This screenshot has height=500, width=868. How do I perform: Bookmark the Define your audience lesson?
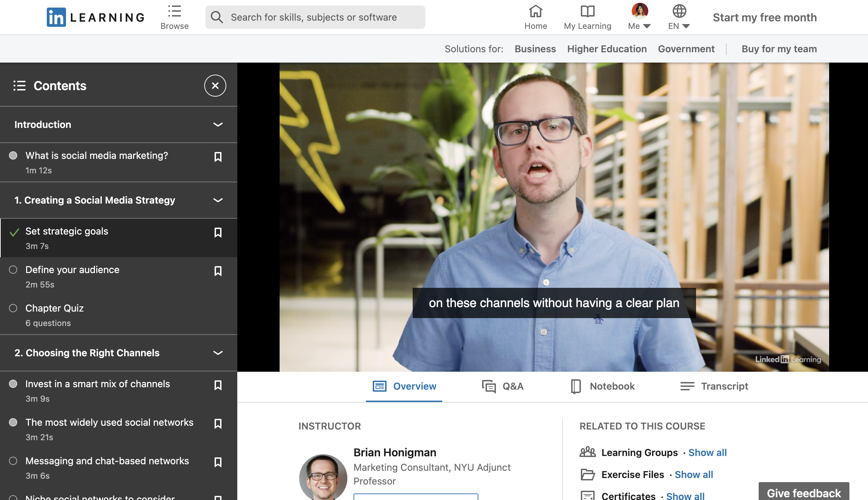[x=218, y=271]
